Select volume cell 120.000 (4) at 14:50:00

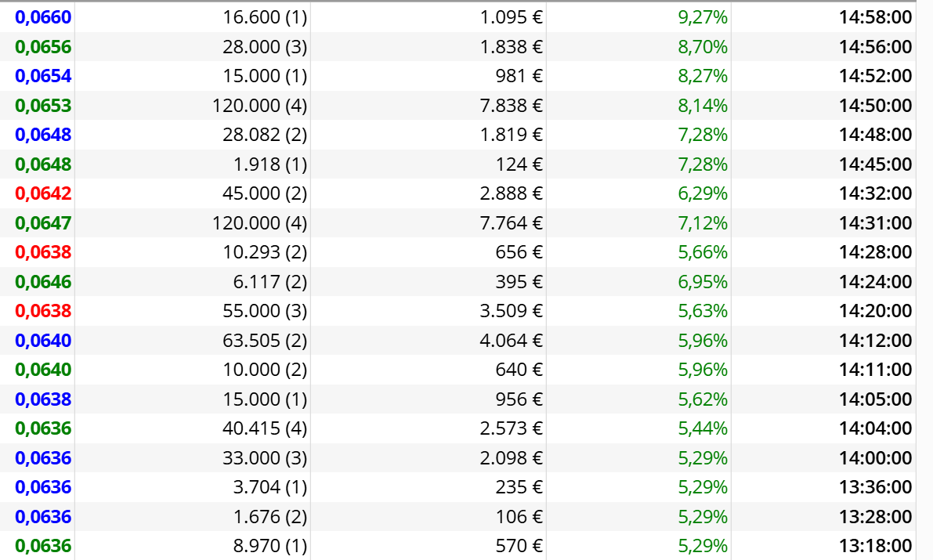point(259,105)
